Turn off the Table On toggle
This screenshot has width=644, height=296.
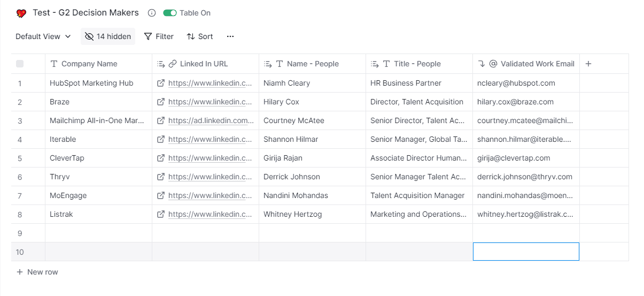(x=170, y=13)
